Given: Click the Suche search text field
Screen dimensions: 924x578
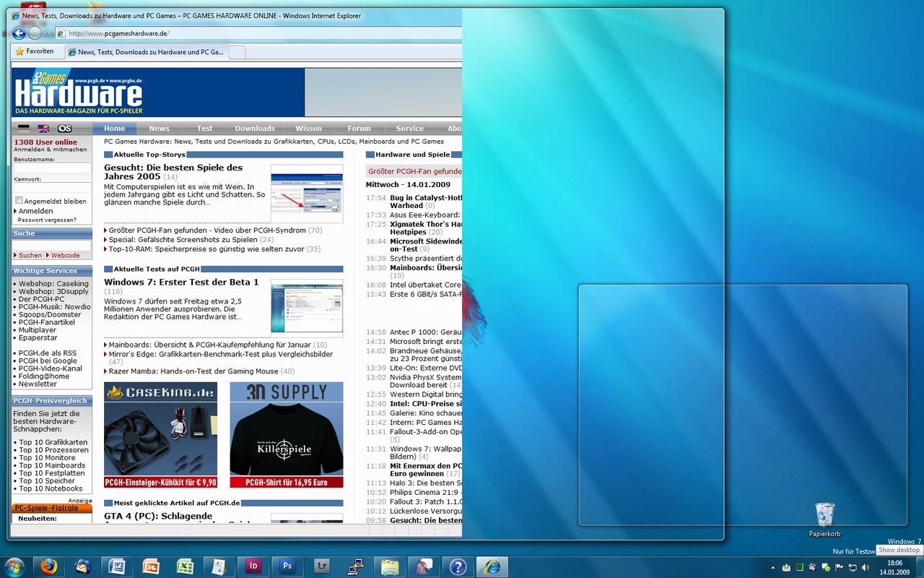Looking at the screenshot, I should pos(52,245).
